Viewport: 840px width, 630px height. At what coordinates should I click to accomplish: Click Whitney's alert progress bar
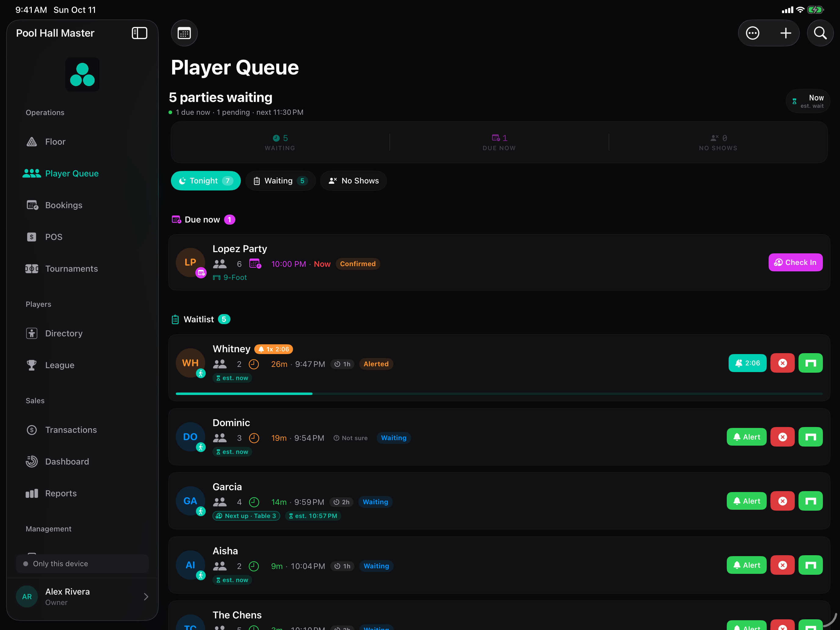(499, 394)
